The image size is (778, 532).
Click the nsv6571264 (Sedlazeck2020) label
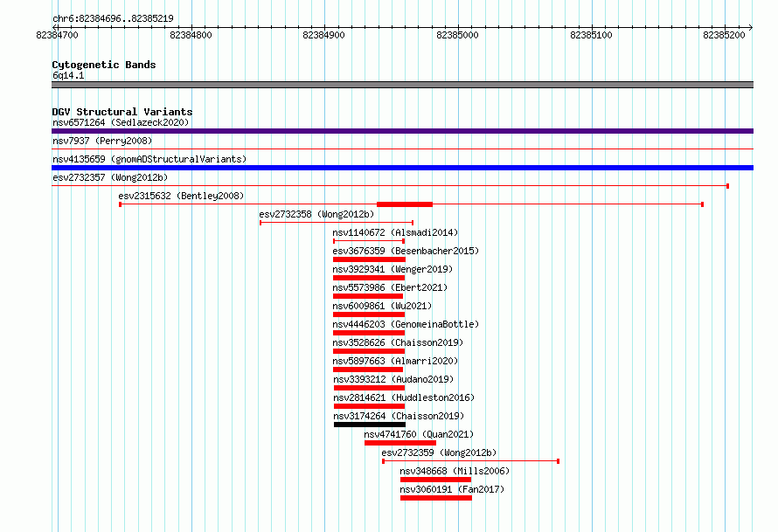coord(121,122)
